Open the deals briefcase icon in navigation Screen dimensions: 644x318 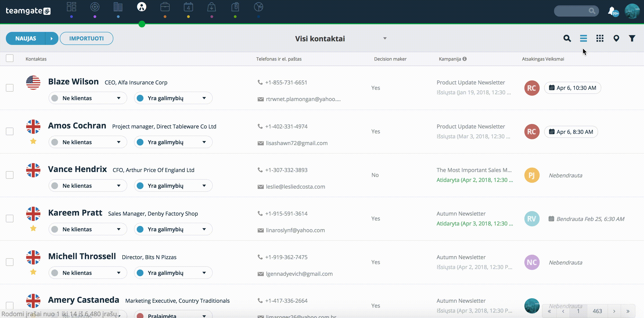[165, 7]
